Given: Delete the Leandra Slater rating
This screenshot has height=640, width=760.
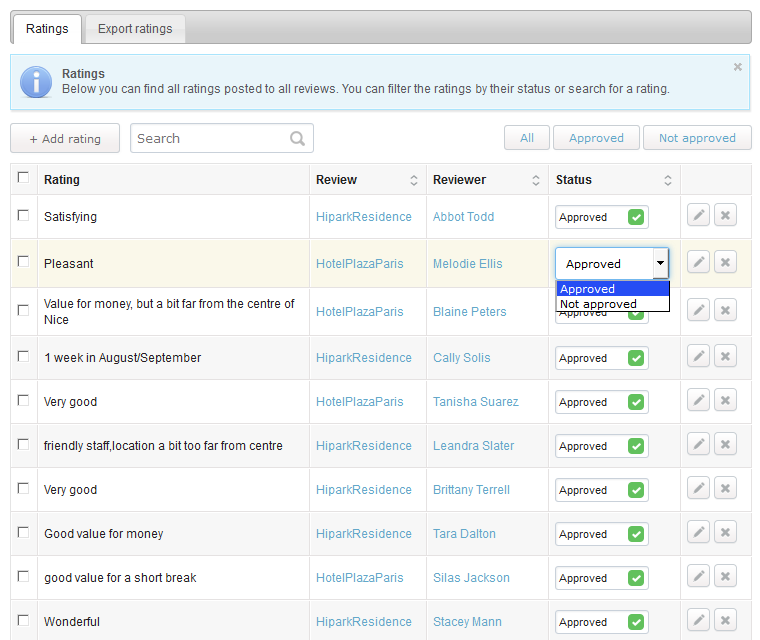Looking at the screenshot, I should [x=725, y=444].
